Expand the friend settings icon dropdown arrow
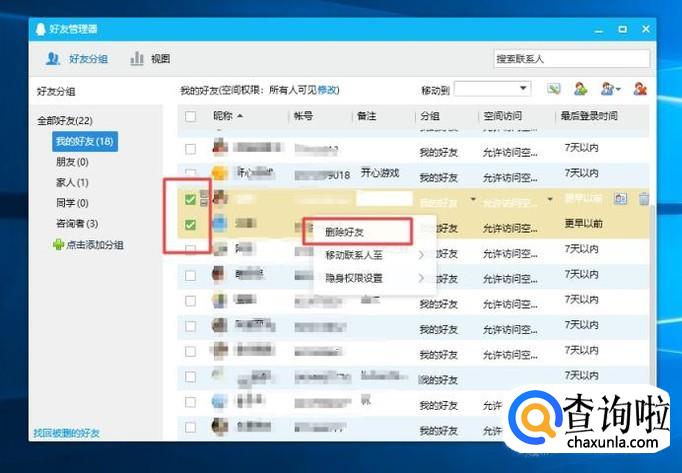The height and width of the screenshot is (473, 682). pyautogui.click(x=619, y=90)
